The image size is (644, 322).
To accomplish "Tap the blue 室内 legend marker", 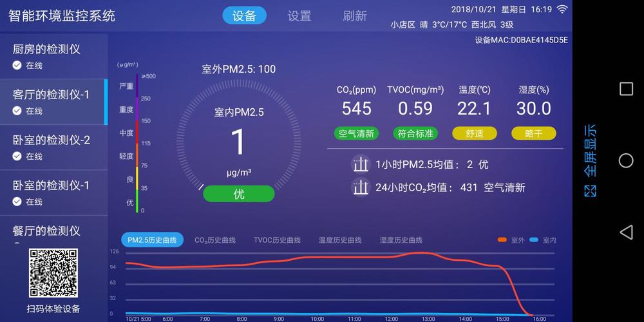I will 533,240.
